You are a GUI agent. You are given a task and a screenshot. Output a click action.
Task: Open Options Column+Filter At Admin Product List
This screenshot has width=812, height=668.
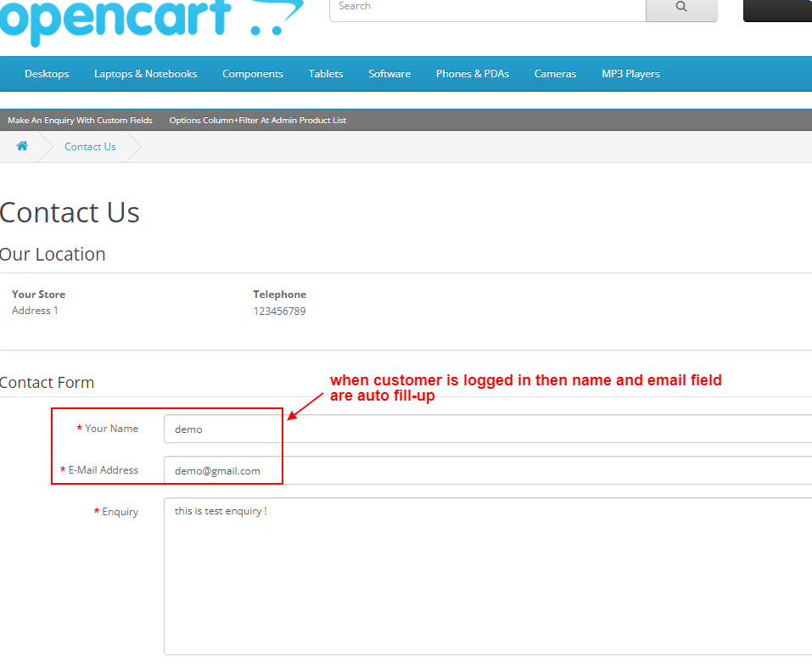tap(257, 121)
